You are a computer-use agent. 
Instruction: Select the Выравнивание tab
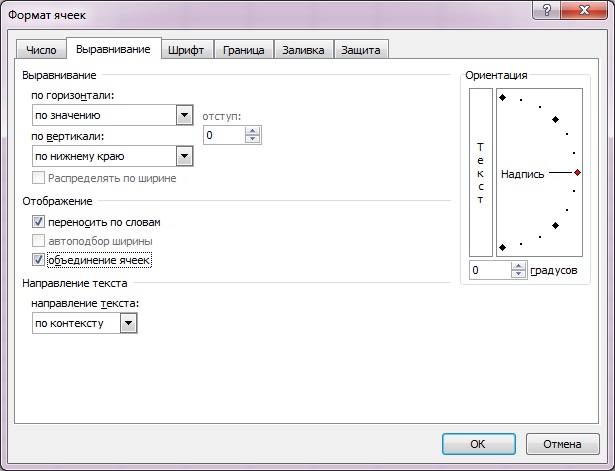[x=114, y=49]
